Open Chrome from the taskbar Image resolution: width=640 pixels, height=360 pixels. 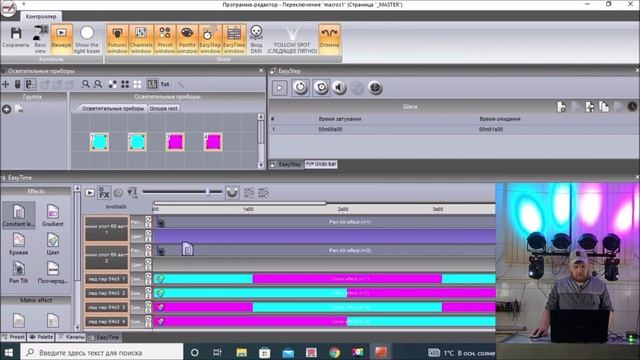pos(335,352)
